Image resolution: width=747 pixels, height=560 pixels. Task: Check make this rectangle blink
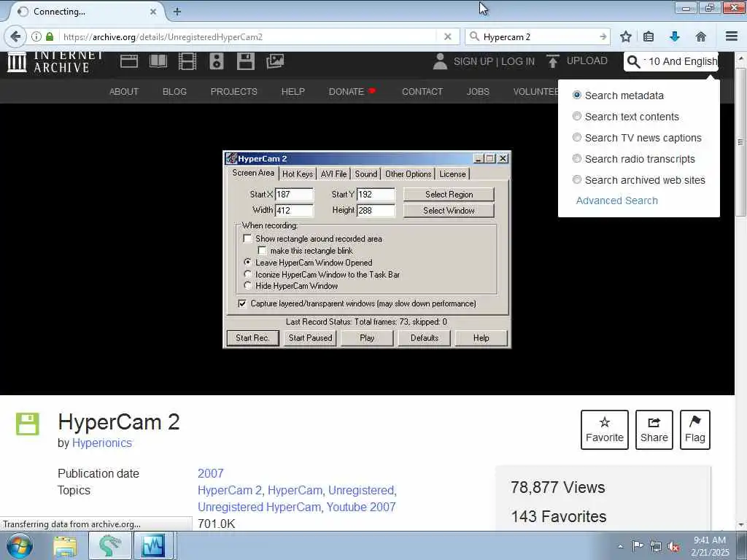(x=262, y=250)
